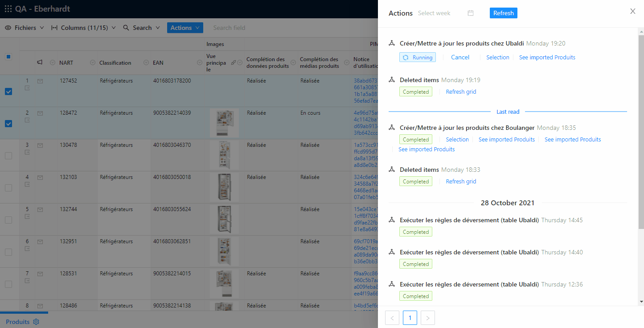This screenshot has height=328, width=644.
Task: Uncheck the row 2 checkbox
Action: point(8,124)
